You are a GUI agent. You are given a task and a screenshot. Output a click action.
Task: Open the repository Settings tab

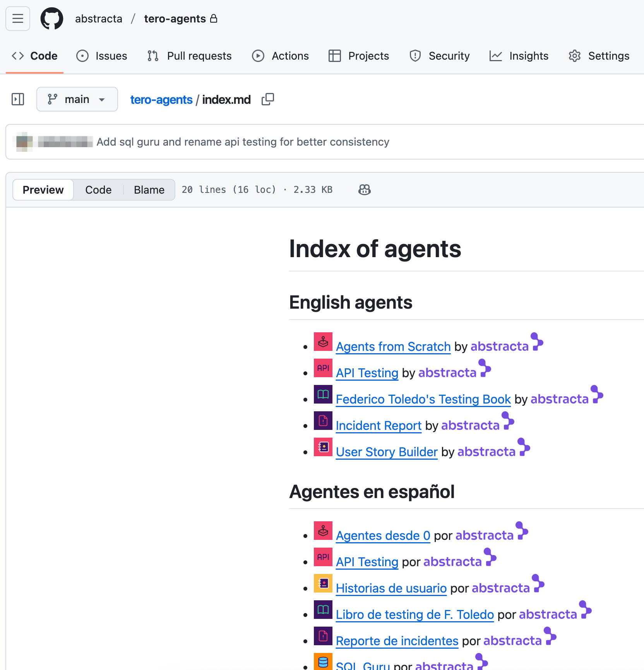[x=598, y=56]
